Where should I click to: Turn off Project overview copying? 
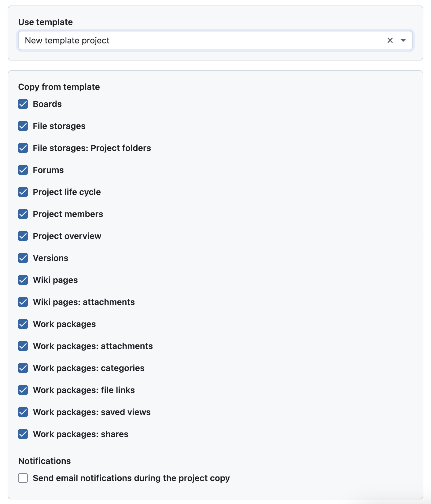pos(23,236)
